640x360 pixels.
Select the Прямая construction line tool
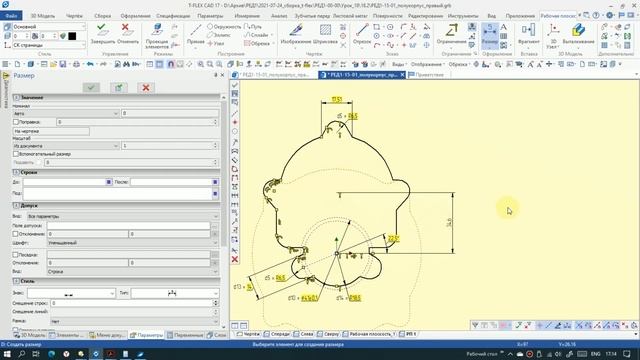[x=196, y=34]
